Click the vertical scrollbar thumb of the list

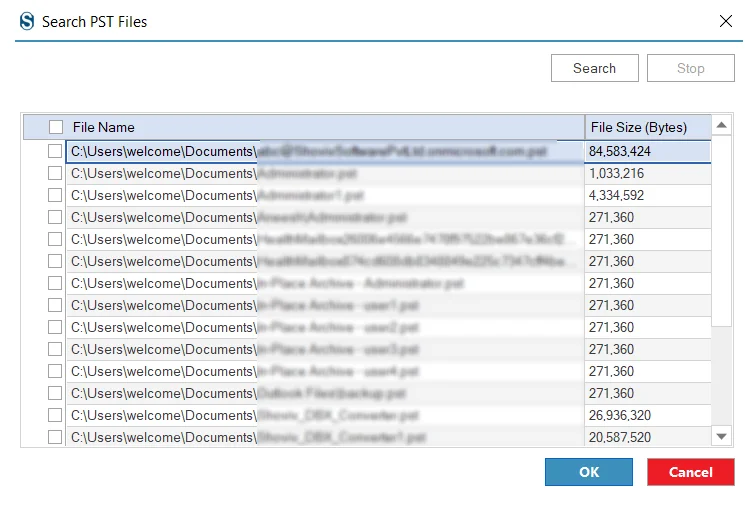[x=721, y=231]
